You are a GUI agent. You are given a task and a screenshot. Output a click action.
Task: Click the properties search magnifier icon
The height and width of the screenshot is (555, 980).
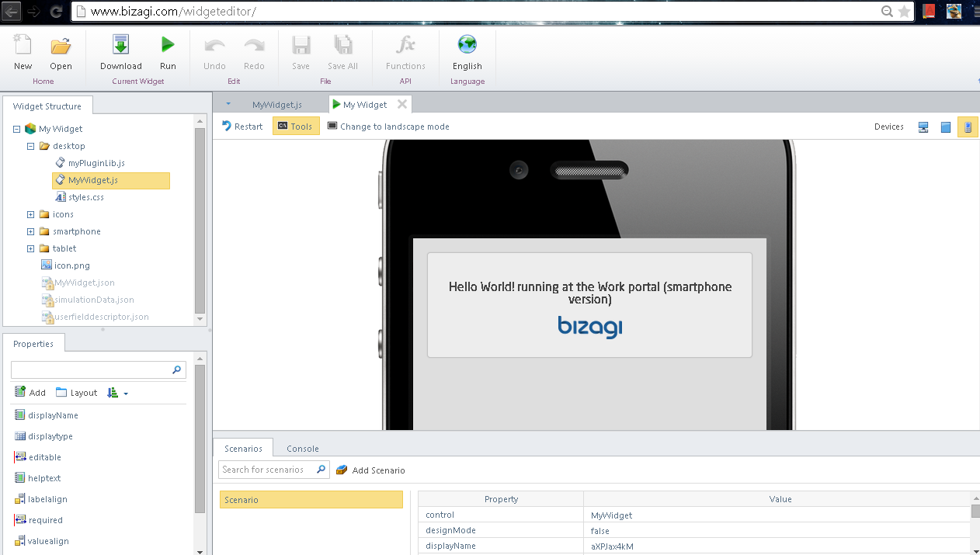177,370
